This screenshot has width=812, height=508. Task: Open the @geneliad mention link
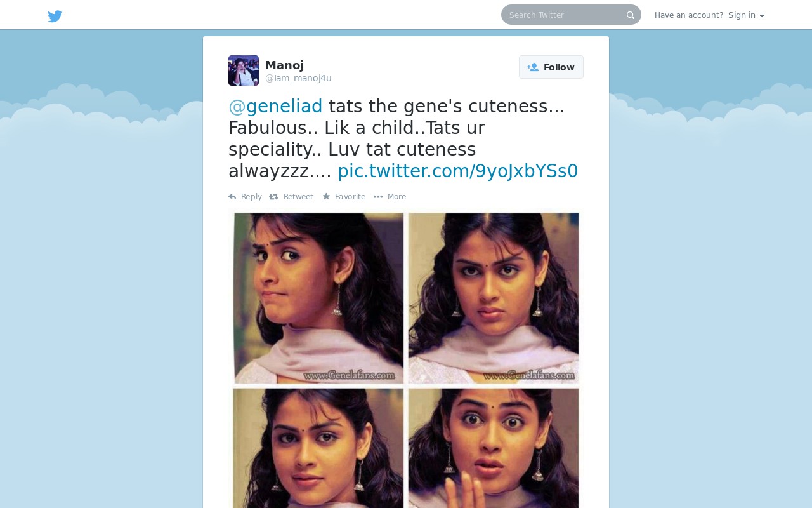pos(275,106)
